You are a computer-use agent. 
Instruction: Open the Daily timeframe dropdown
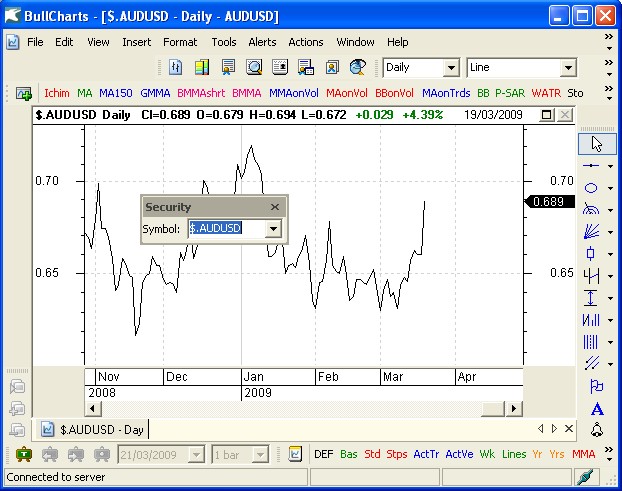pos(451,68)
